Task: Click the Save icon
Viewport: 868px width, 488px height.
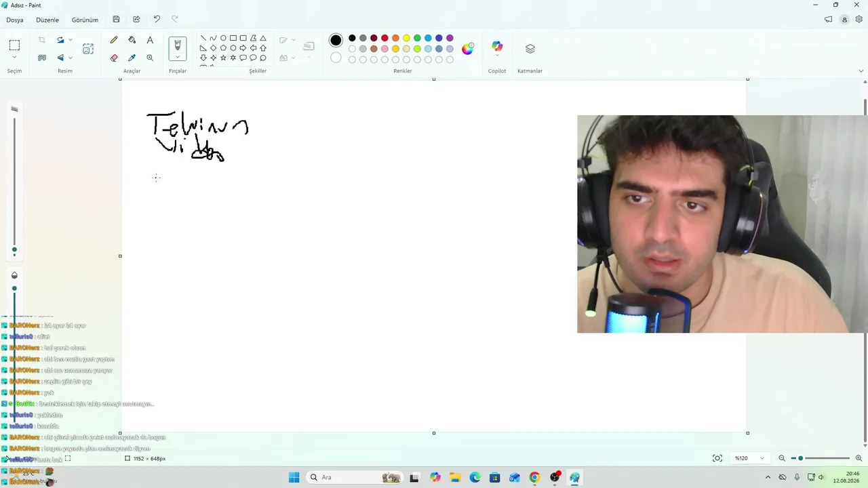Action: point(117,20)
